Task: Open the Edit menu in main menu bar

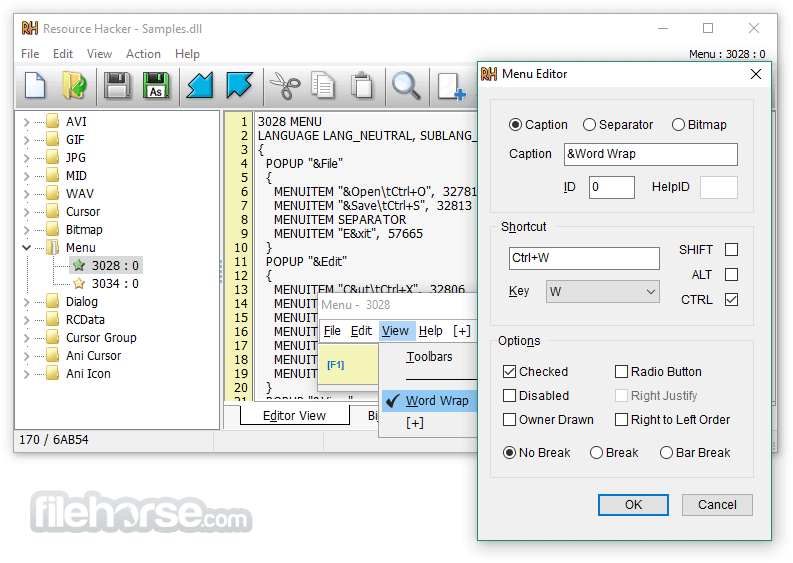Action: 63,54
